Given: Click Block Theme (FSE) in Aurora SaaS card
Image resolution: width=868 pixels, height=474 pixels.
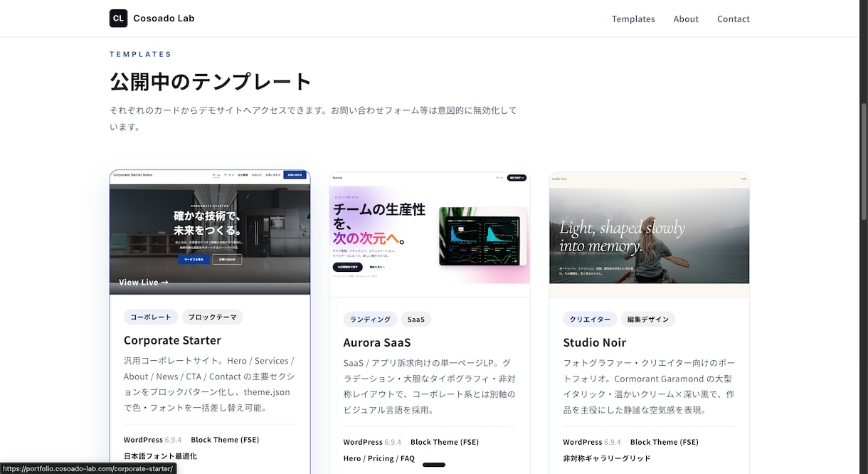Looking at the screenshot, I should pos(445,442).
